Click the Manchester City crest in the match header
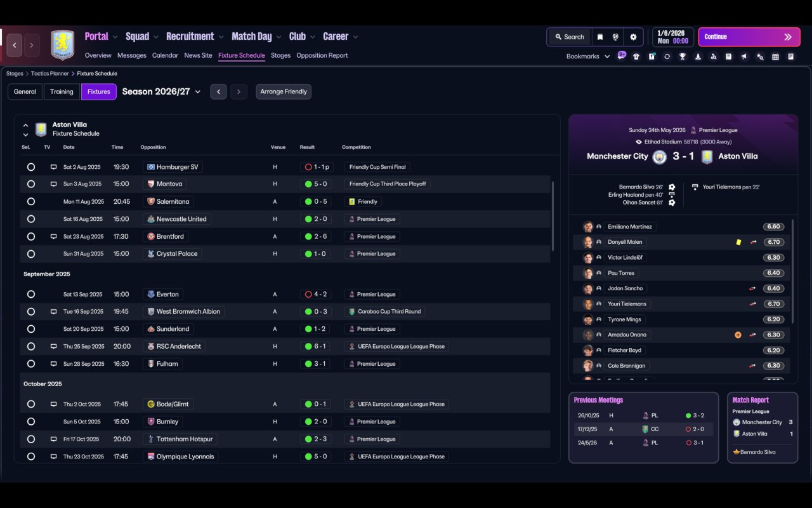812x508 pixels. pyautogui.click(x=659, y=157)
